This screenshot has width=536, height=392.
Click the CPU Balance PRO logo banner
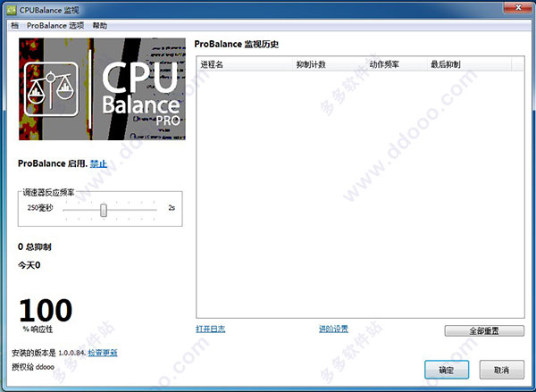click(102, 89)
